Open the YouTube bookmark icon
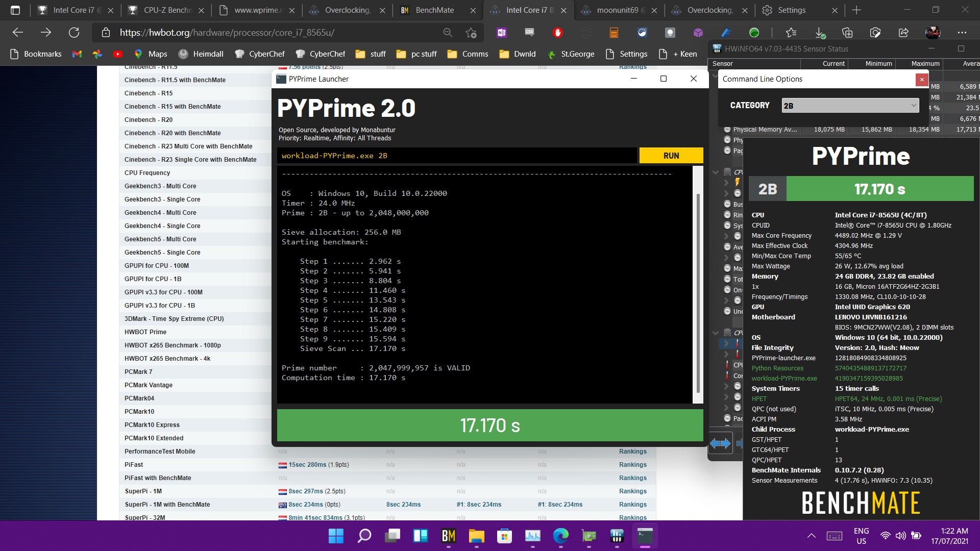The height and width of the screenshot is (551, 980). pyautogui.click(x=118, y=54)
